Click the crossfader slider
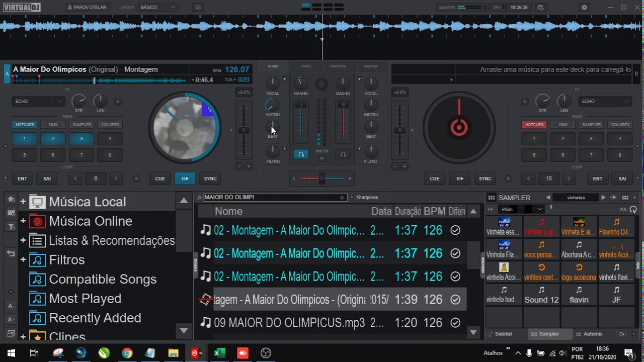The height and width of the screenshot is (362, 644). [x=322, y=178]
